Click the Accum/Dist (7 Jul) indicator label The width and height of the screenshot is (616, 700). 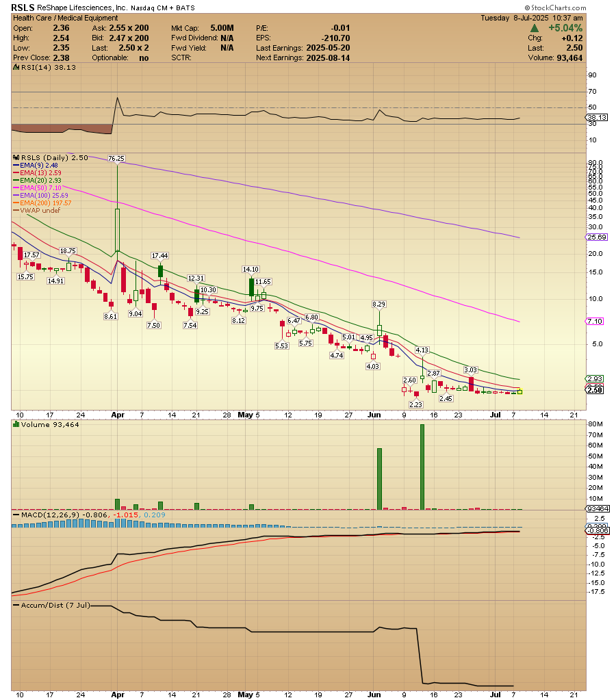coord(55,606)
